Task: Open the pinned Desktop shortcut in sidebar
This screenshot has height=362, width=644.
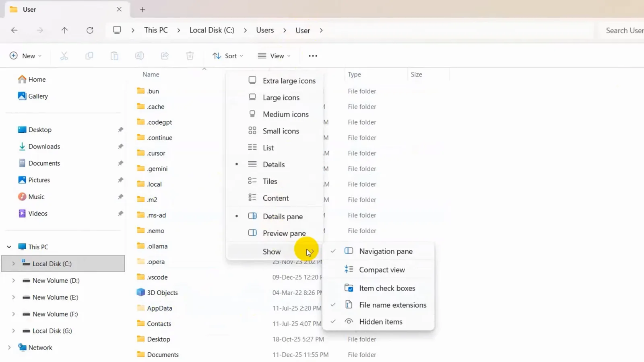Action: pyautogui.click(x=35, y=130)
